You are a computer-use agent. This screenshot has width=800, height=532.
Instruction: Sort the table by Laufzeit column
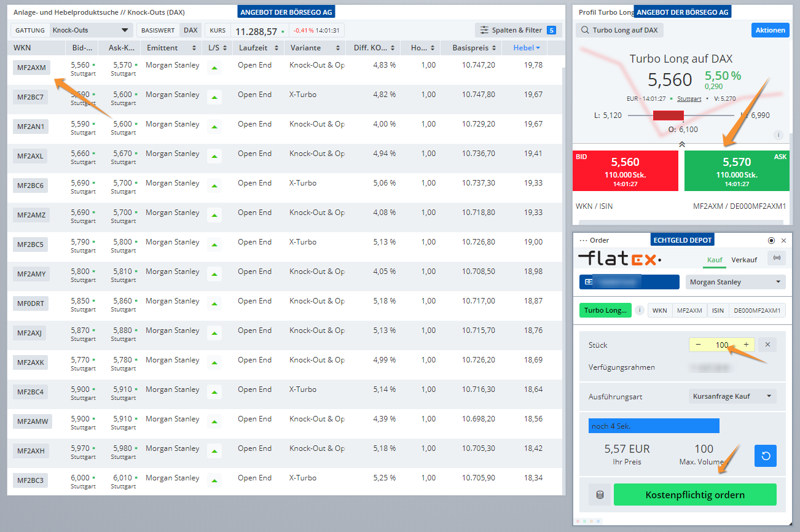pos(258,48)
